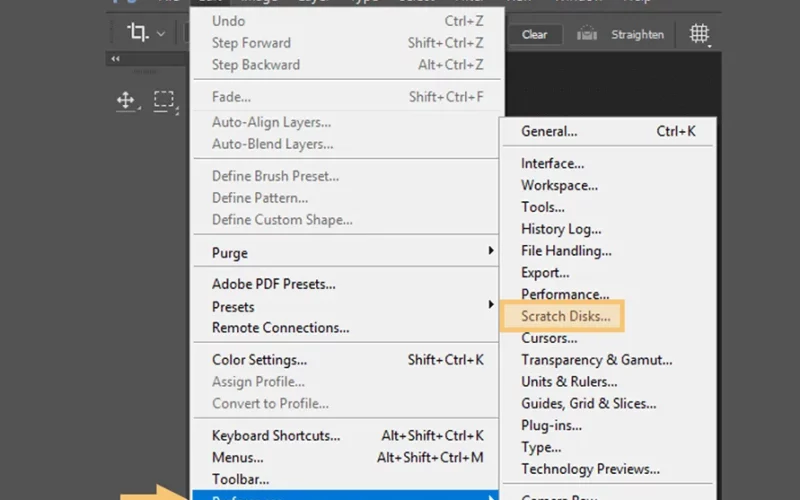Open Color Settings...
This screenshot has width=800, height=500.
[x=346, y=360]
